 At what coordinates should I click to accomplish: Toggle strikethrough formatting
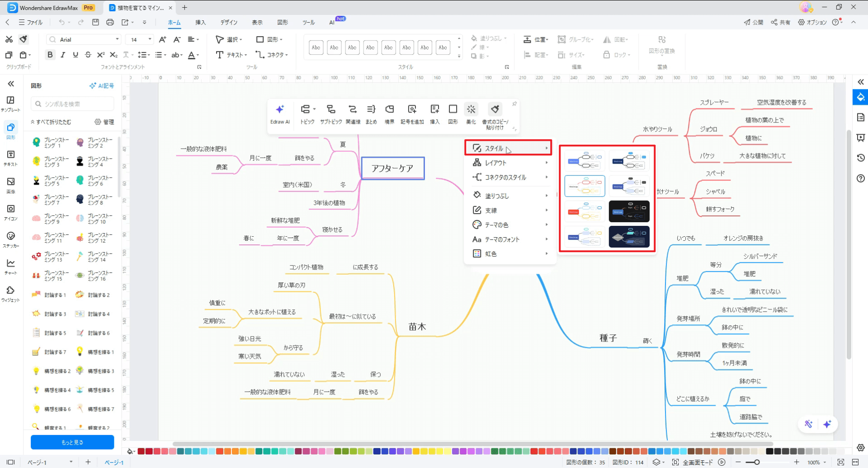click(x=88, y=55)
